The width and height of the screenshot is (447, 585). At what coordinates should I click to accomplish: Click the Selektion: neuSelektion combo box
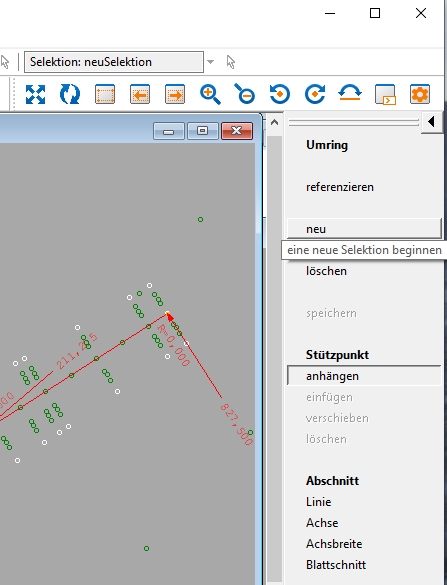pos(114,62)
